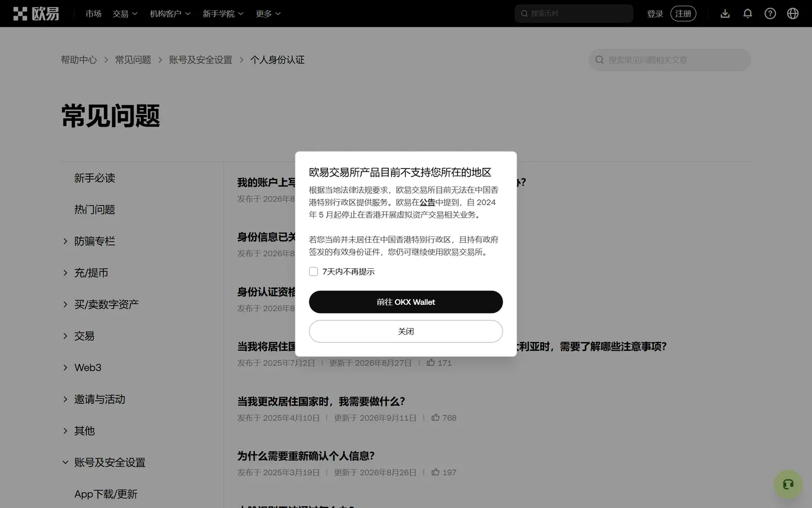Go to 市场 in top navigation
The image size is (812, 508).
click(x=93, y=13)
